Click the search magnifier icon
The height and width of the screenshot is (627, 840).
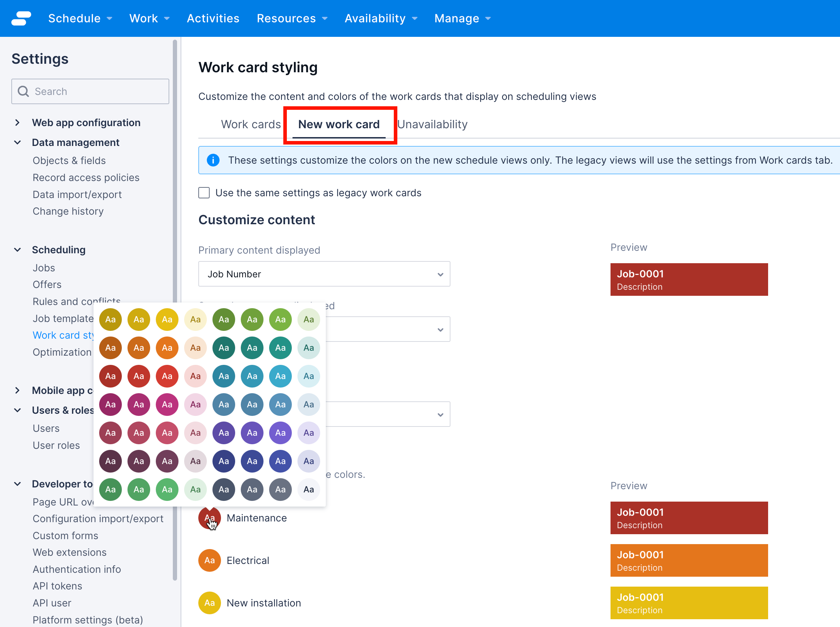[x=23, y=91]
